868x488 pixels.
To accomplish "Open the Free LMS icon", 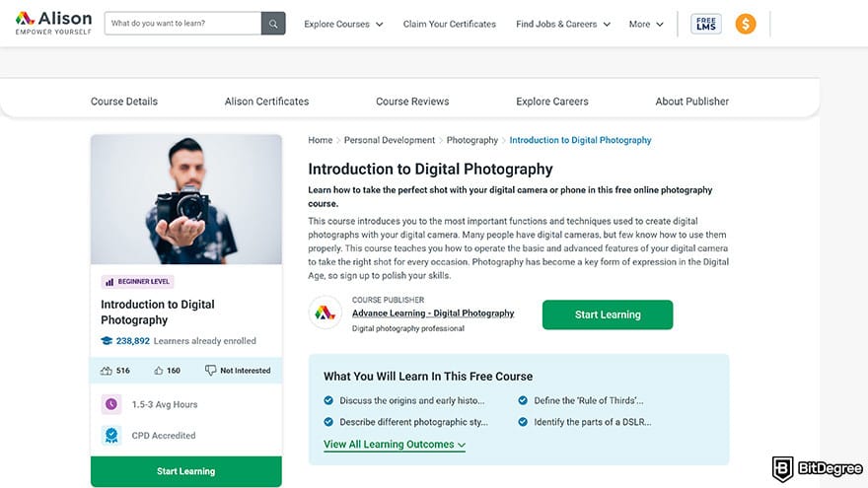I will pyautogui.click(x=706, y=24).
